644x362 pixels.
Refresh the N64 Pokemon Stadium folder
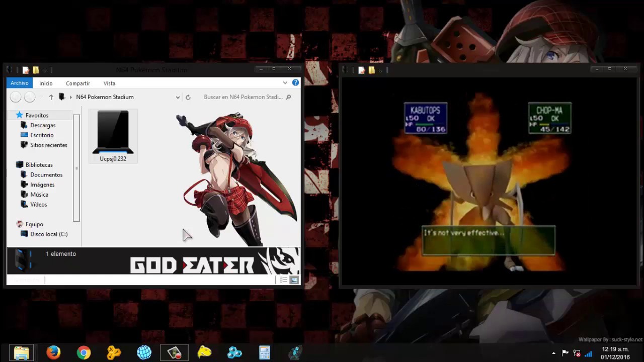click(188, 97)
